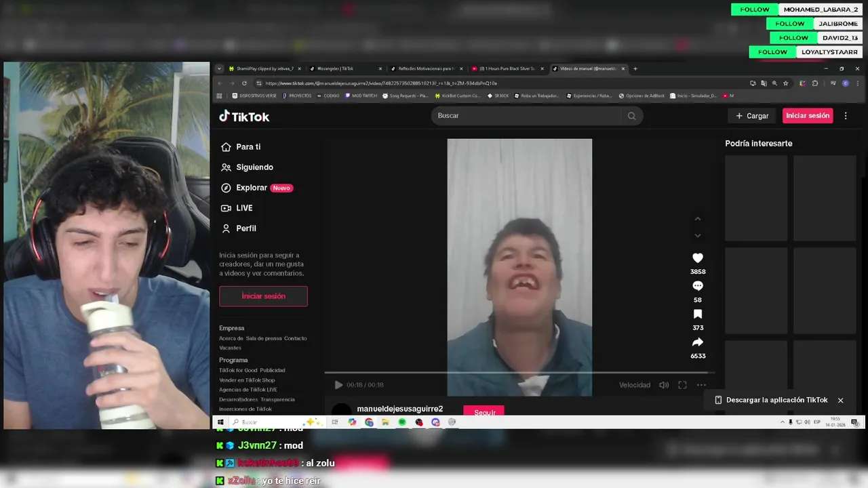868x488 pixels.
Task: Switch to #losangeles TikTok browser tab
Action: (344, 68)
